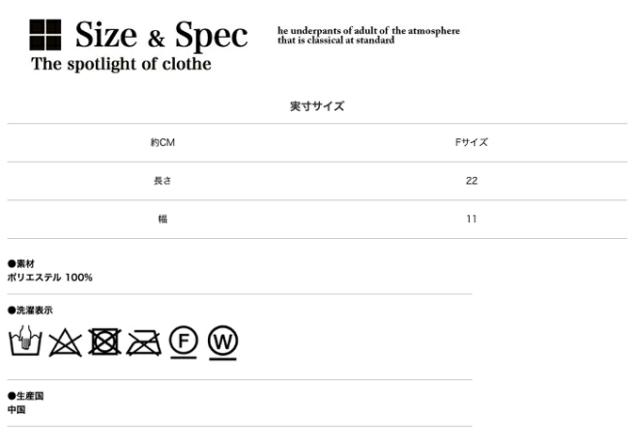Click the 長さ row label

[x=162, y=181]
